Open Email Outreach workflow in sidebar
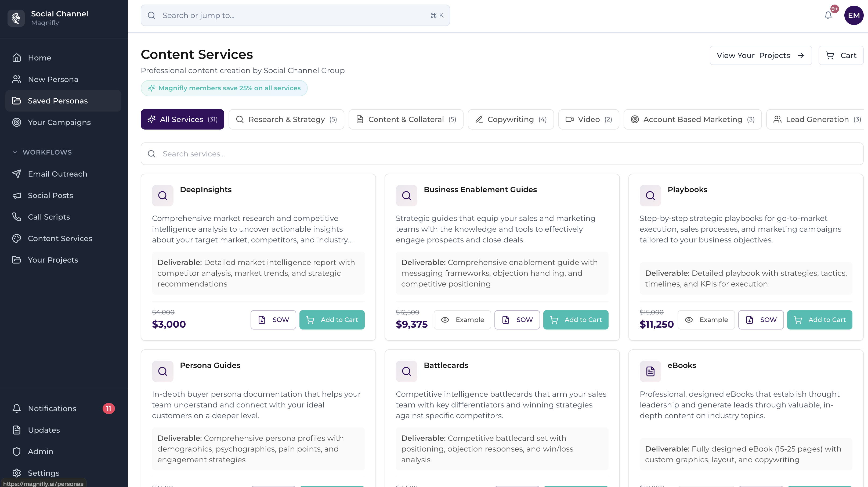 (57, 174)
